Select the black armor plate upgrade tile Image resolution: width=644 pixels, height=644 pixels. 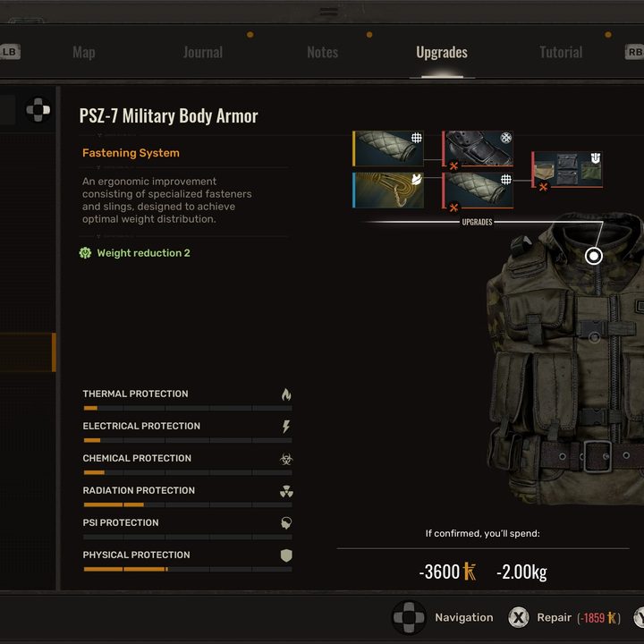point(478,148)
